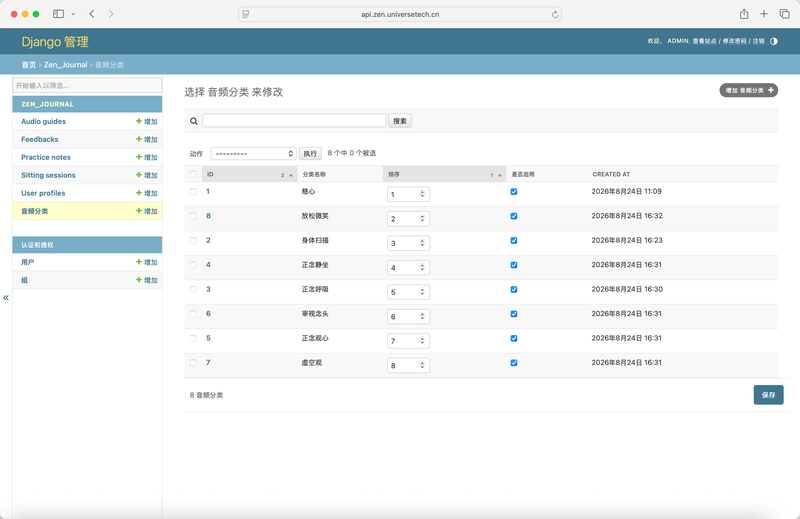Image resolution: width=800 pixels, height=519 pixels.
Task: Add Feedbacks plus icon
Action: click(139, 139)
